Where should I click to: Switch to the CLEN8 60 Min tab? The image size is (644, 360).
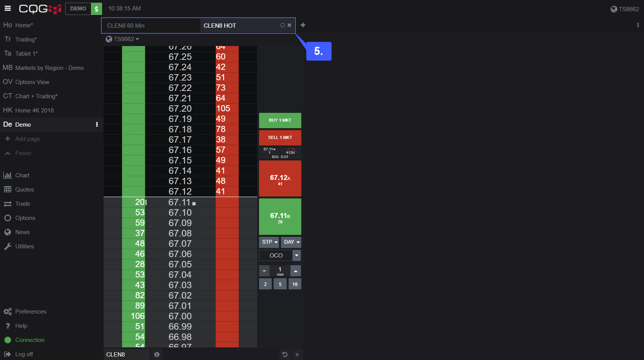(150, 25)
